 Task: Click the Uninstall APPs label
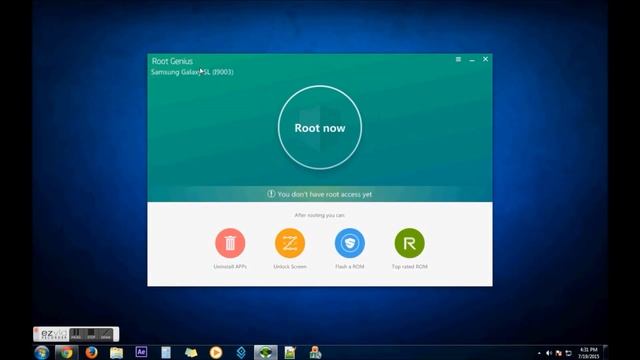(230, 267)
